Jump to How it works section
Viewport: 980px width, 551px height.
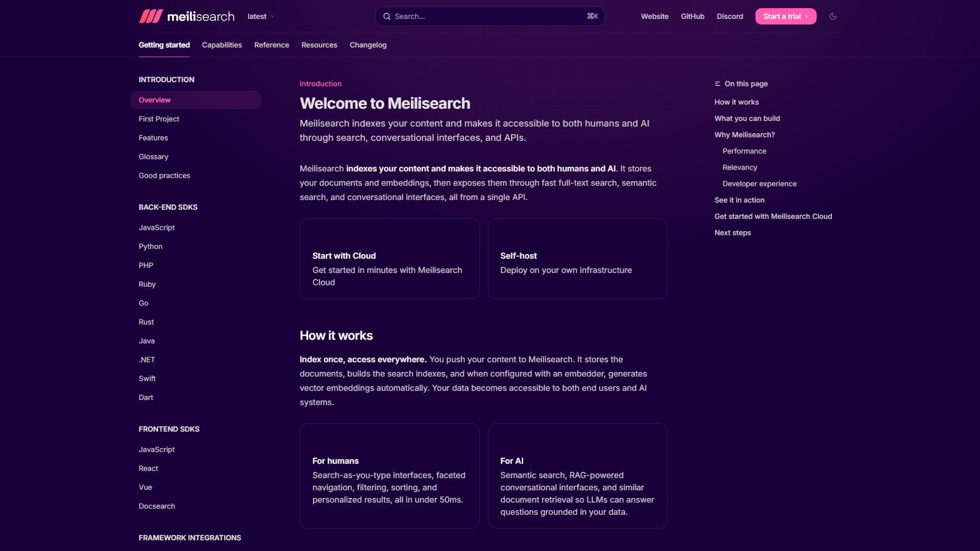pos(736,102)
